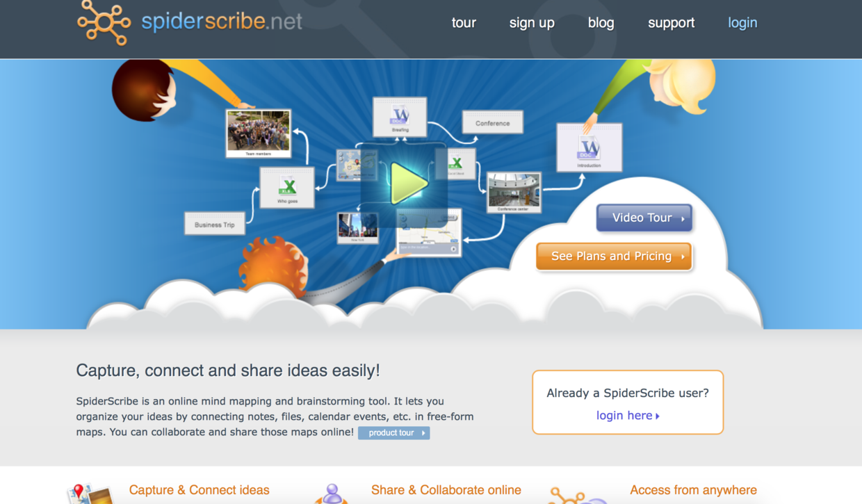
Task: Click the Share & Collaborate online heading
Action: pyautogui.click(x=446, y=490)
